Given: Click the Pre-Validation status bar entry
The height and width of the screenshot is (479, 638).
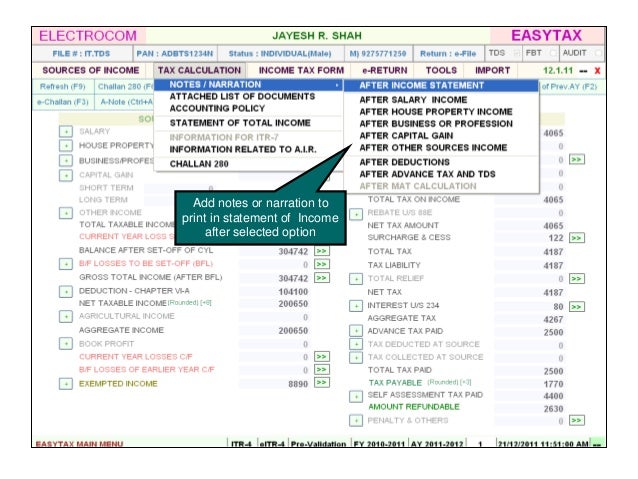Looking at the screenshot, I should [318, 444].
